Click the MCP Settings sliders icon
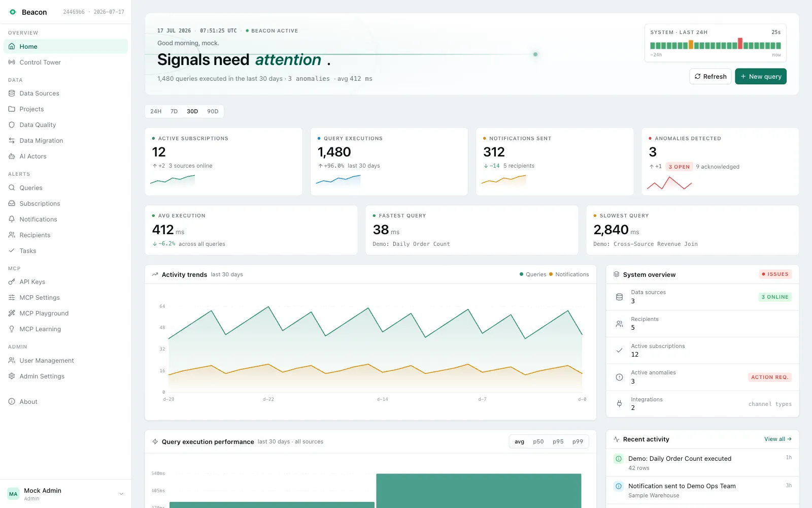812x508 pixels. pos(12,297)
